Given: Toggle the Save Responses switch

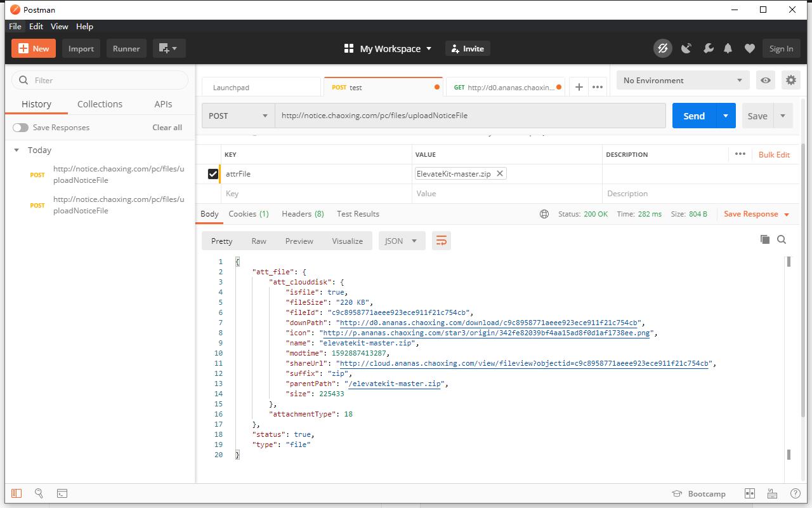Looking at the screenshot, I should (20, 128).
